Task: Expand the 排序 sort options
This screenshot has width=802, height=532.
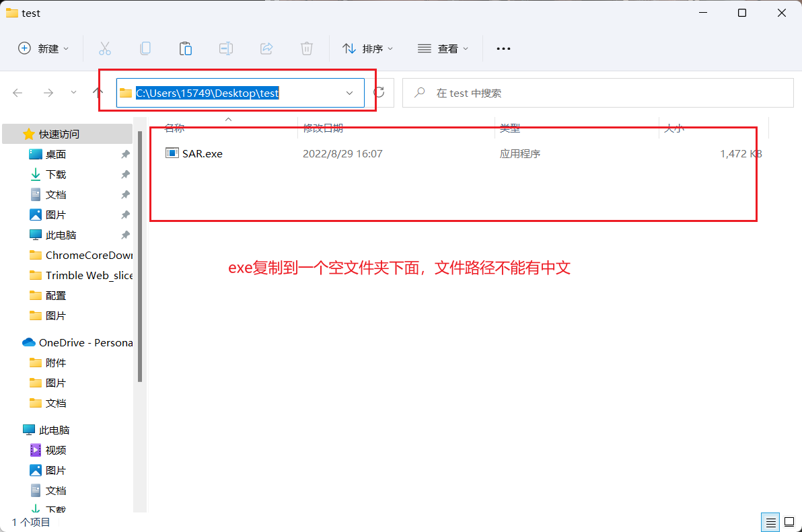Action: coord(367,48)
